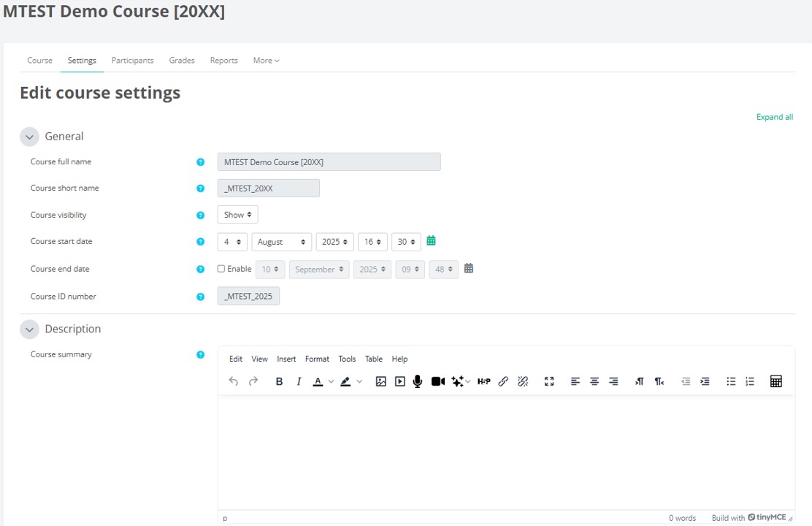Viewport: 812px width, 526px height.
Task: Toggle fullscreen mode in the editor
Action: 549,381
